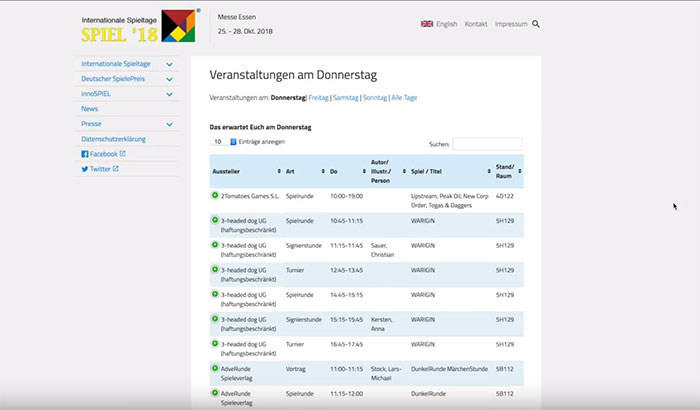Expand Internationale Spieltage sidebar menu

click(x=169, y=64)
